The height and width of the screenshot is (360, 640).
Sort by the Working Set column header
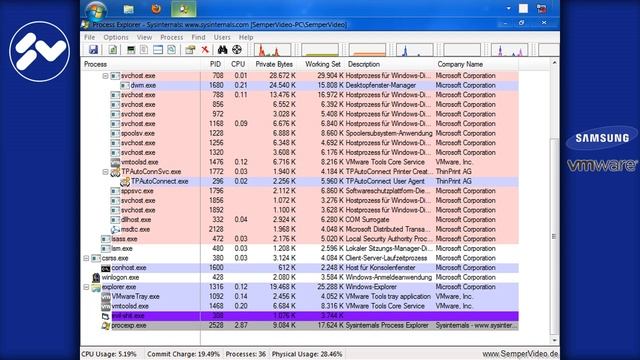(x=322, y=64)
